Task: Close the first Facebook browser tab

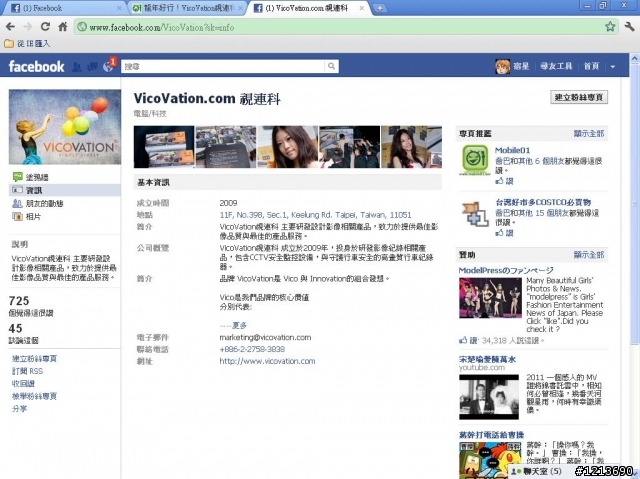Action: (x=119, y=8)
